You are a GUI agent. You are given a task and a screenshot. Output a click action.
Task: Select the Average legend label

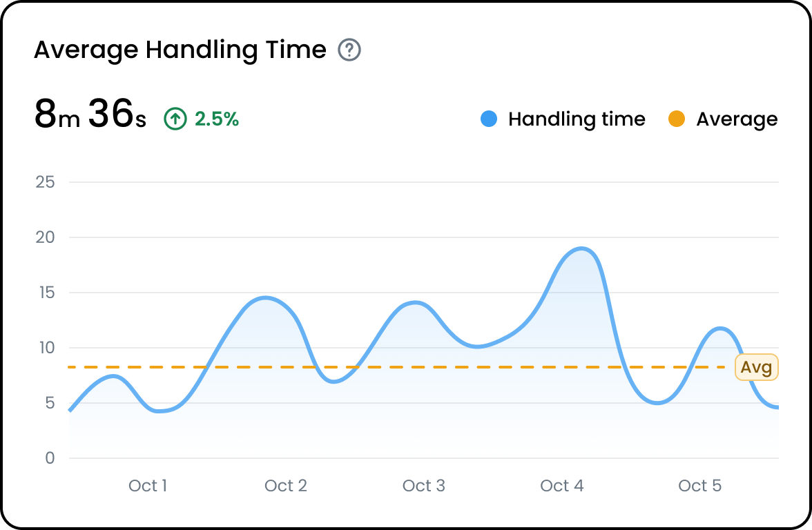point(736,119)
